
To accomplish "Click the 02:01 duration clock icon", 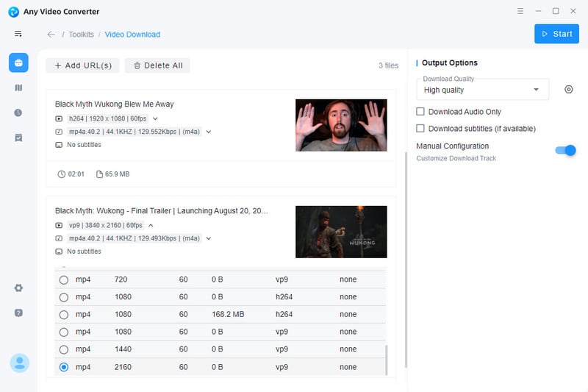I will click(x=62, y=174).
